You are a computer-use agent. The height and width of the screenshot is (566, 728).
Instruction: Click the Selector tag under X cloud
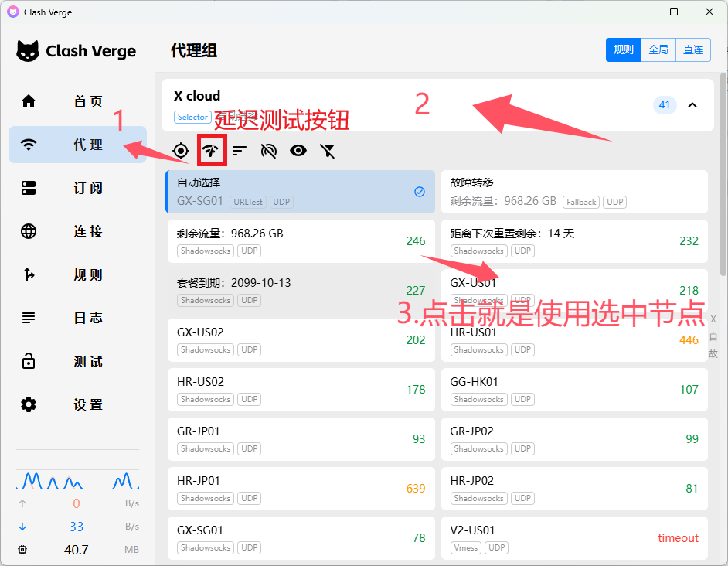(x=192, y=117)
